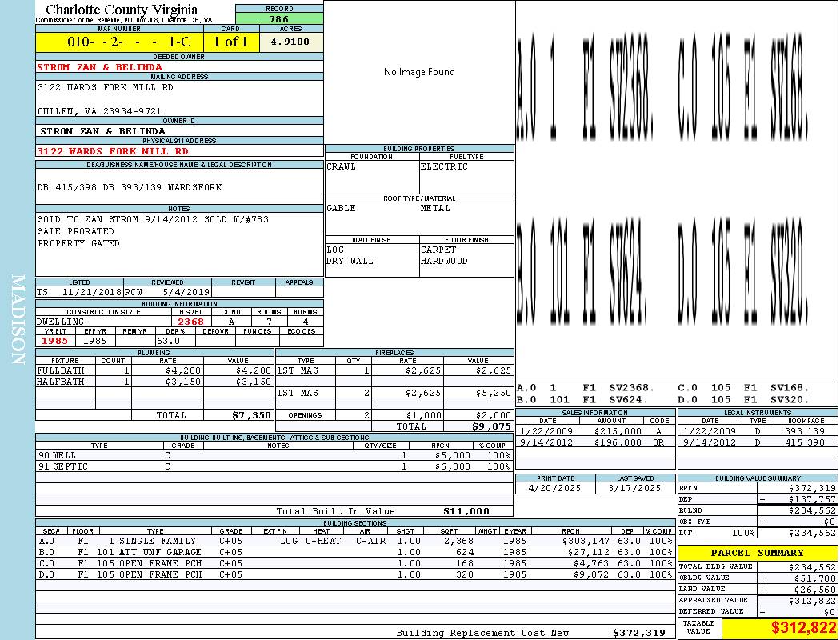Click last saved date 3/17/2025
Viewport: 840px width, 640px height.
pos(635,488)
